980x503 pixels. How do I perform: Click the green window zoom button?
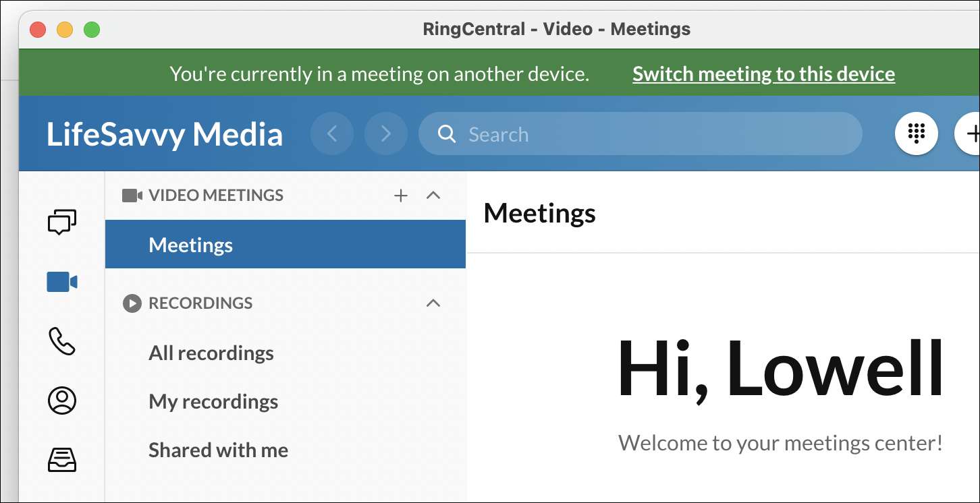92,30
